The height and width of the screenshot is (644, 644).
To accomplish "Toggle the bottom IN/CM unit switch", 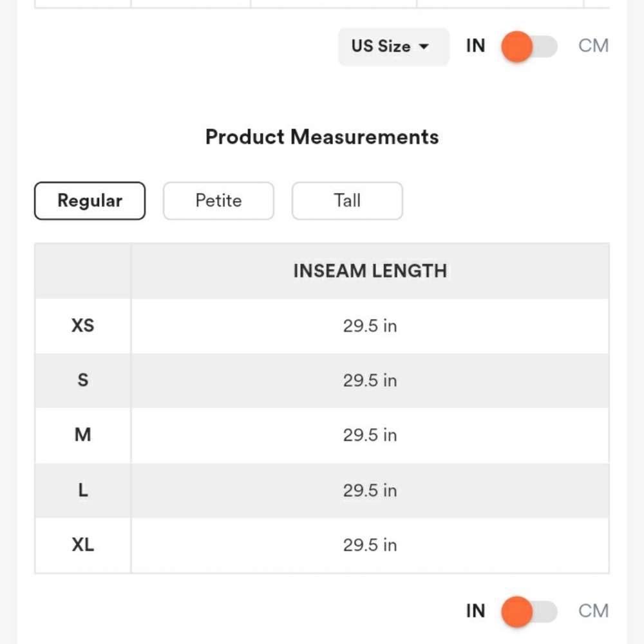I will pos(529,611).
